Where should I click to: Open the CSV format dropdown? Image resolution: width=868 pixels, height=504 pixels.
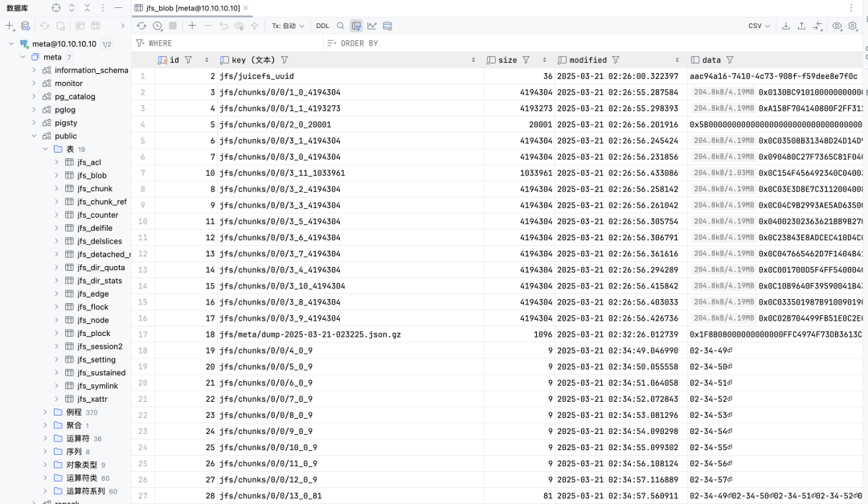point(759,26)
